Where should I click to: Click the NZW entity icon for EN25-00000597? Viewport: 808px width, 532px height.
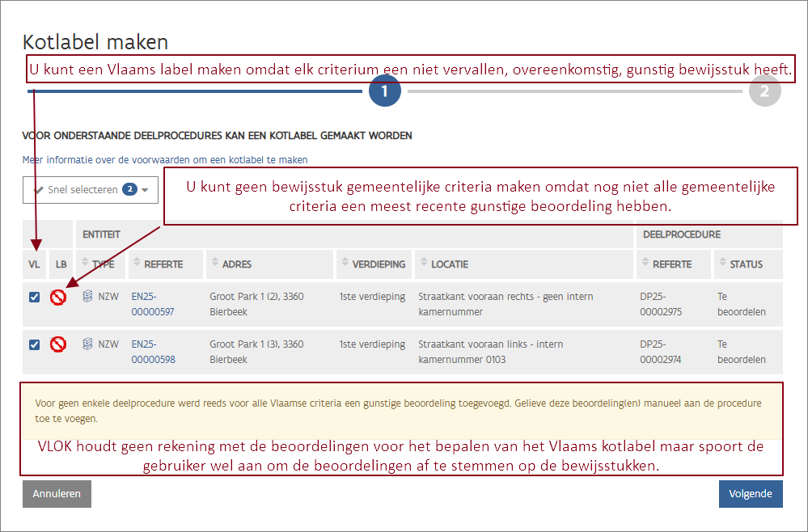(87, 298)
